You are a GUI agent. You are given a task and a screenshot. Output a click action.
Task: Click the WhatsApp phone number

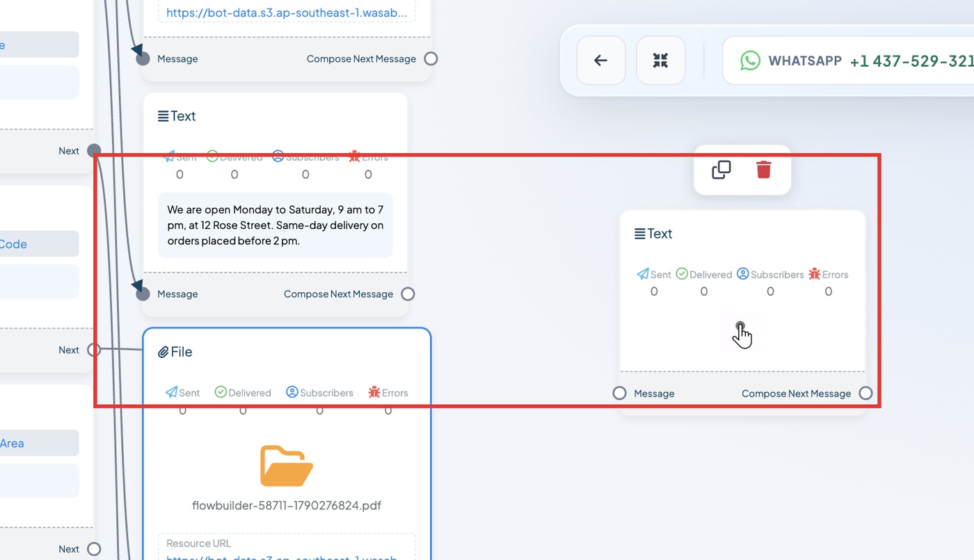pyautogui.click(x=911, y=61)
